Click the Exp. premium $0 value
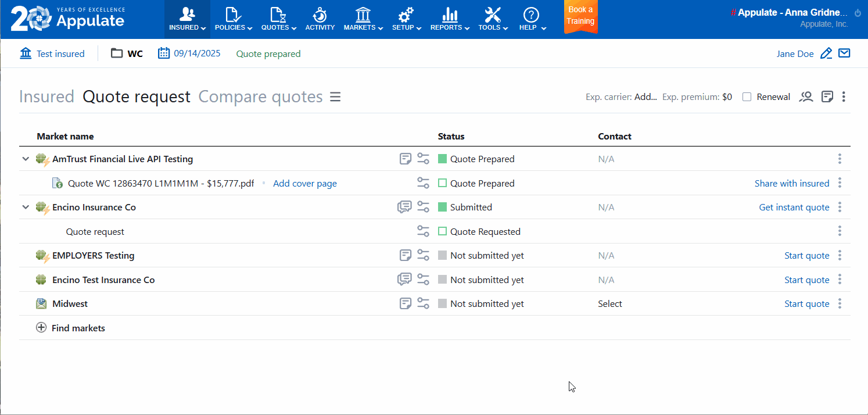Image resolution: width=868 pixels, height=415 pixels. pos(727,97)
